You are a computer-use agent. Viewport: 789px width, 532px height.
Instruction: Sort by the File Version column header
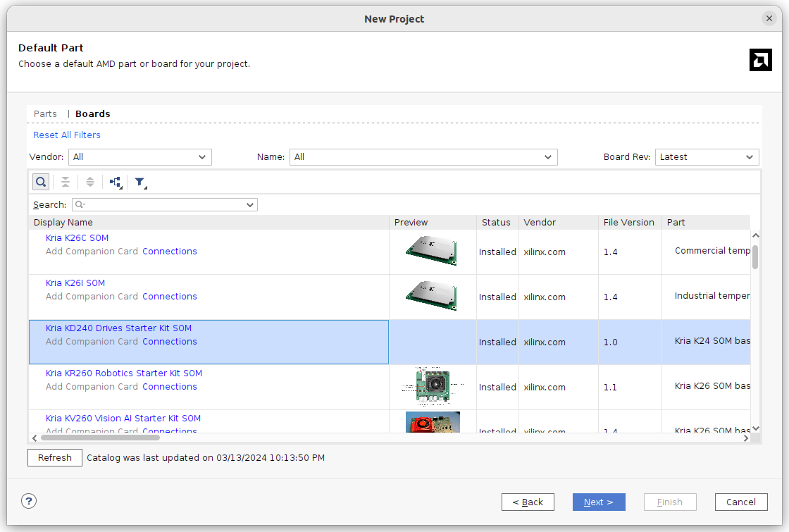pyautogui.click(x=630, y=223)
